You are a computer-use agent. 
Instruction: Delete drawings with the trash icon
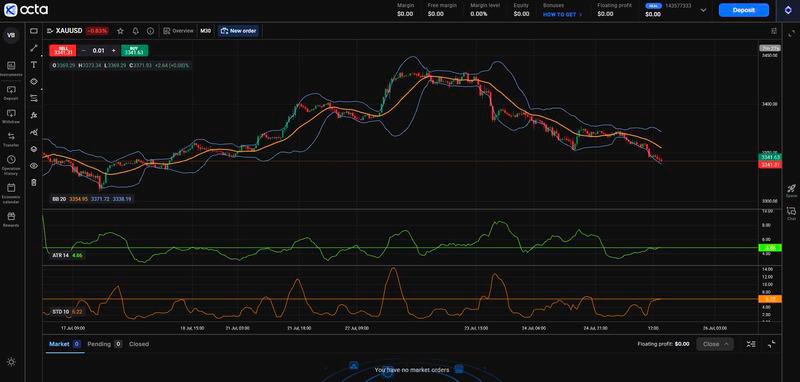34,183
